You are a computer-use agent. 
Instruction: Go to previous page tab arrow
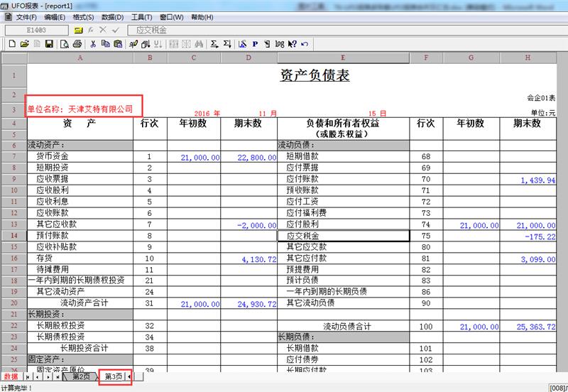[38, 377]
